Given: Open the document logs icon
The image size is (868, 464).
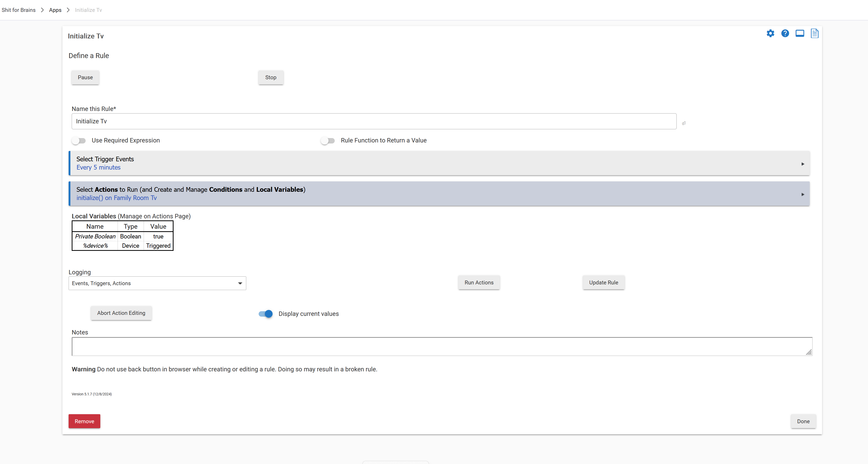Looking at the screenshot, I should (814, 33).
